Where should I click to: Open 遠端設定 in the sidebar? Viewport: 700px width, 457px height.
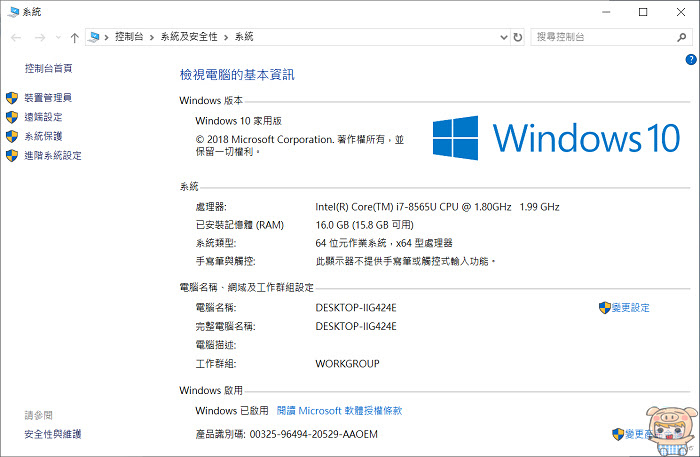(x=43, y=117)
